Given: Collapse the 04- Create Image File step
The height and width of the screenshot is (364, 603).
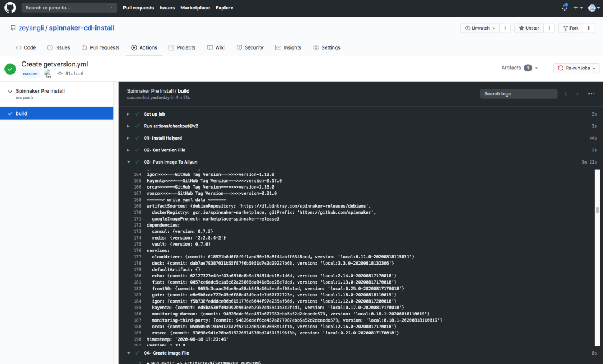Looking at the screenshot, I should (x=128, y=353).
